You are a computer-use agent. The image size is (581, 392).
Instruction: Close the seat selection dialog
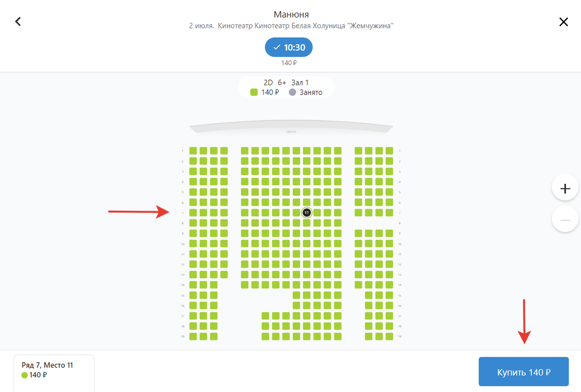563,22
